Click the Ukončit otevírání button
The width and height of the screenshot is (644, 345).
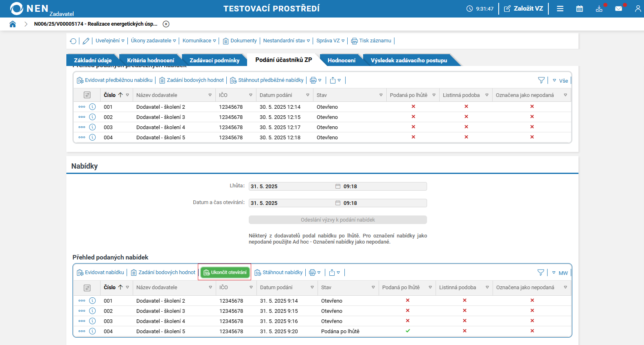tap(225, 272)
